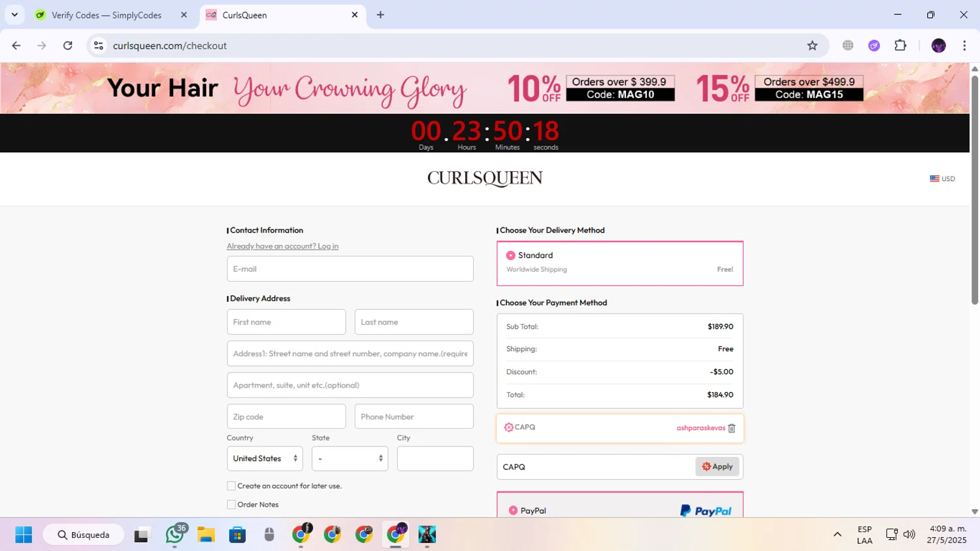The image size is (980, 551).
Task: Click the USD currency flag selector
Action: [942, 178]
